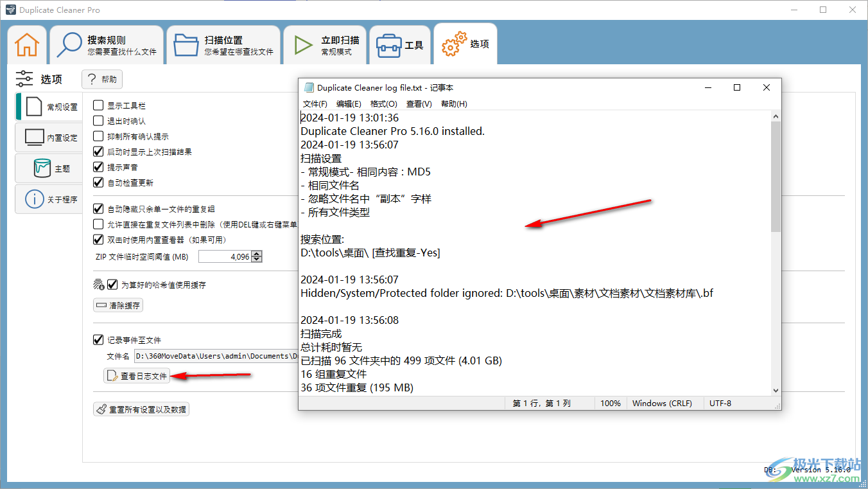Open 格式(O) menu in Notepad

click(x=384, y=103)
